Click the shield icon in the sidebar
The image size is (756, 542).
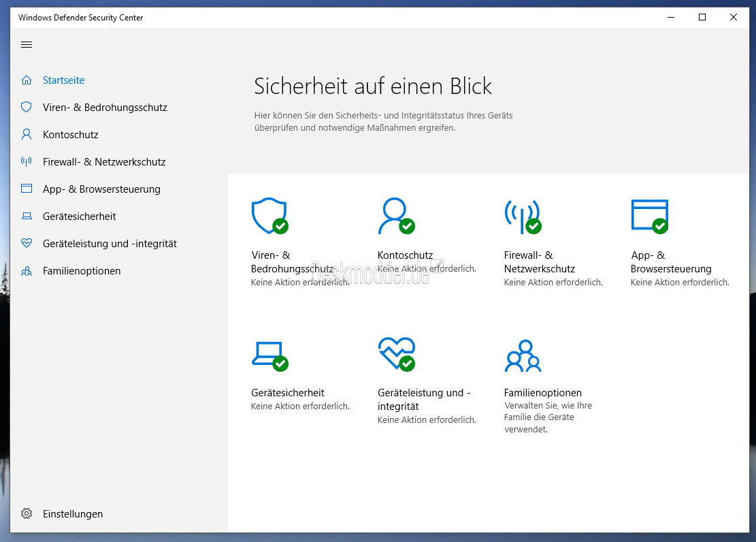pyautogui.click(x=27, y=107)
